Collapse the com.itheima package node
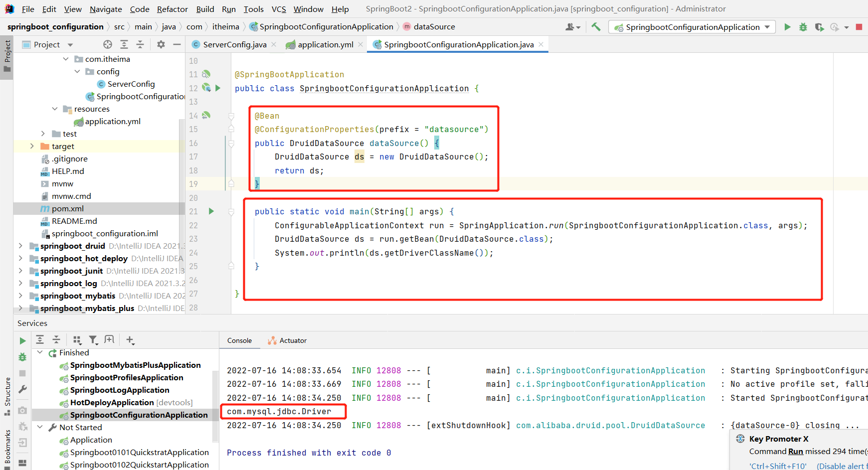 point(66,59)
